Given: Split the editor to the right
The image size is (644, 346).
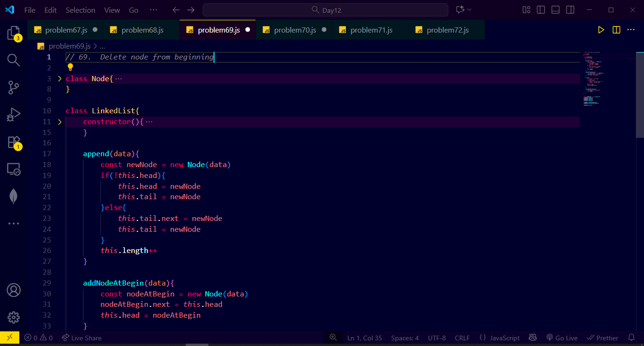Looking at the screenshot, I should (616, 30).
